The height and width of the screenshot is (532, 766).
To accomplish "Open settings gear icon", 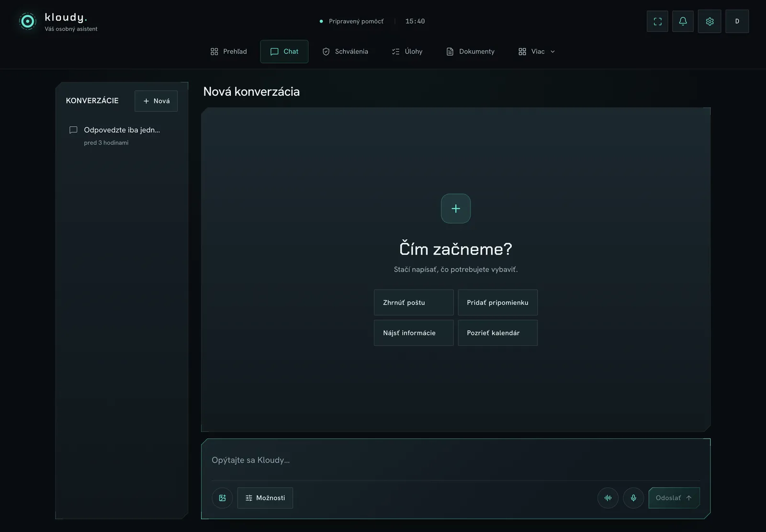I will pyautogui.click(x=710, y=21).
